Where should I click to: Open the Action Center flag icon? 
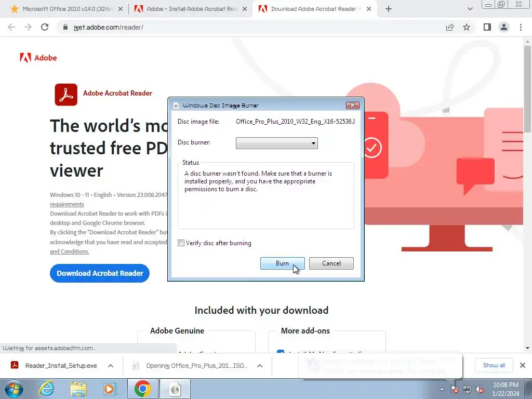455,389
